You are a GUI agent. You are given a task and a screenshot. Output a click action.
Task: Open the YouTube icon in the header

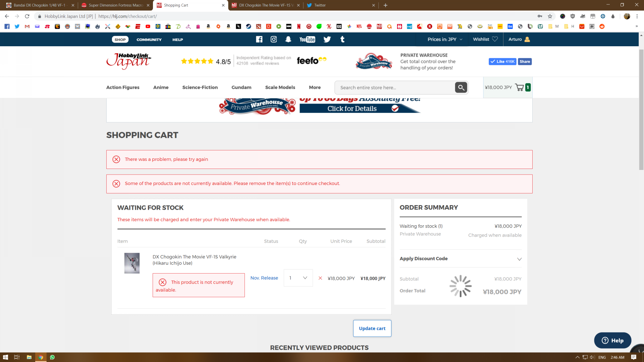click(307, 40)
